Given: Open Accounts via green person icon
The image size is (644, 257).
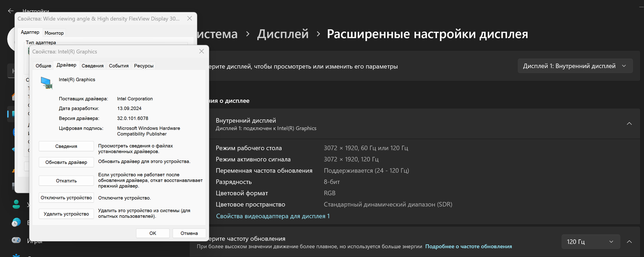Looking at the screenshot, I should click(x=16, y=204).
